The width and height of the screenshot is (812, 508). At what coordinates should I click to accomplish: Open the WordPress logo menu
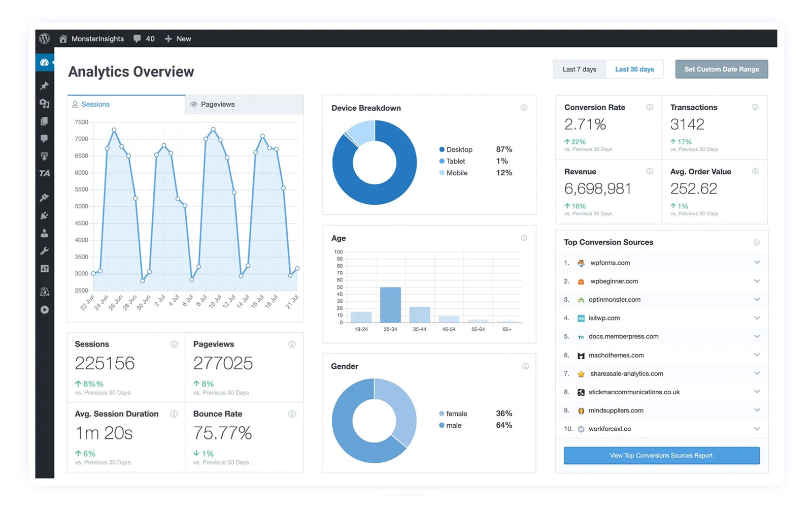(x=45, y=39)
